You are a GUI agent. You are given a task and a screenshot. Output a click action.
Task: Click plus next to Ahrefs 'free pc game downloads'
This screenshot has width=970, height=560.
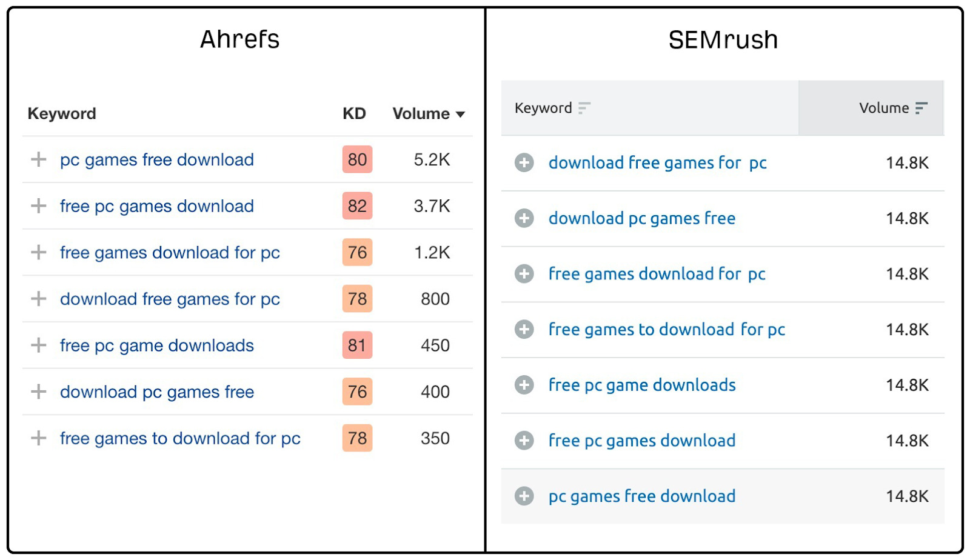click(39, 345)
